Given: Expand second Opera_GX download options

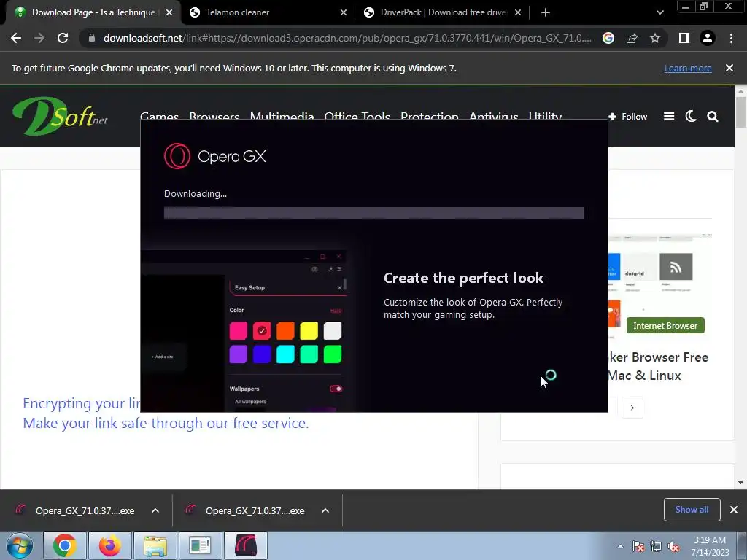Looking at the screenshot, I should click(325, 510).
